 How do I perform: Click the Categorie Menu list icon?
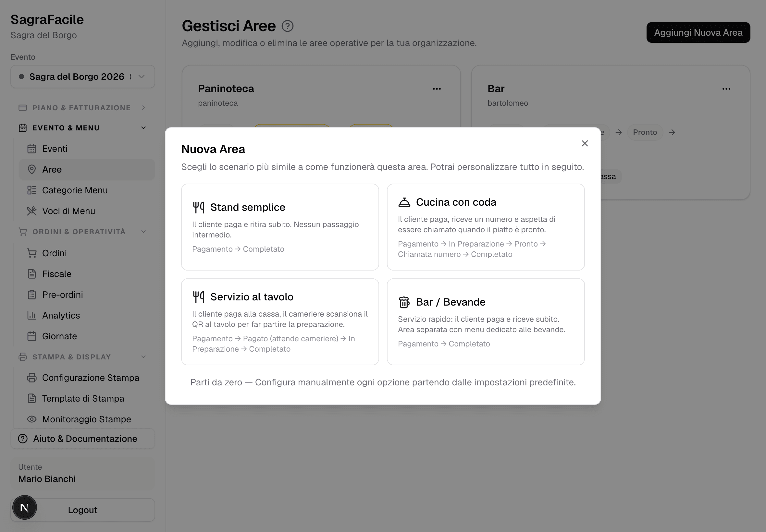click(32, 190)
